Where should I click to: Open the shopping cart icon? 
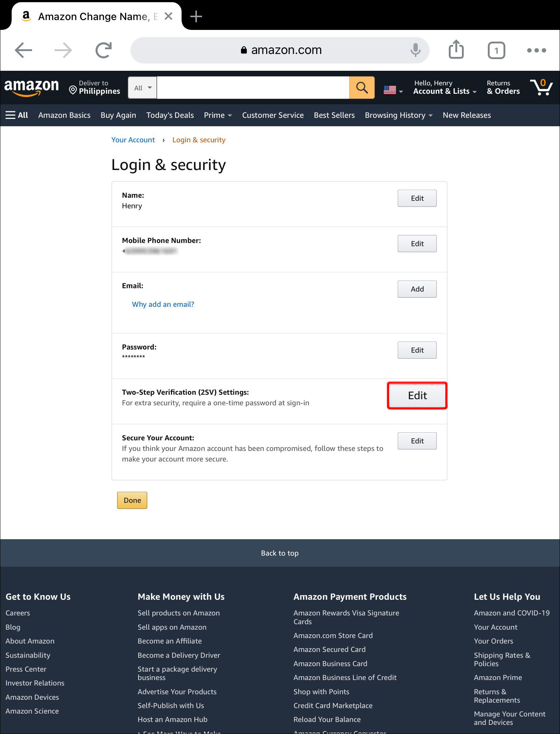pos(541,87)
